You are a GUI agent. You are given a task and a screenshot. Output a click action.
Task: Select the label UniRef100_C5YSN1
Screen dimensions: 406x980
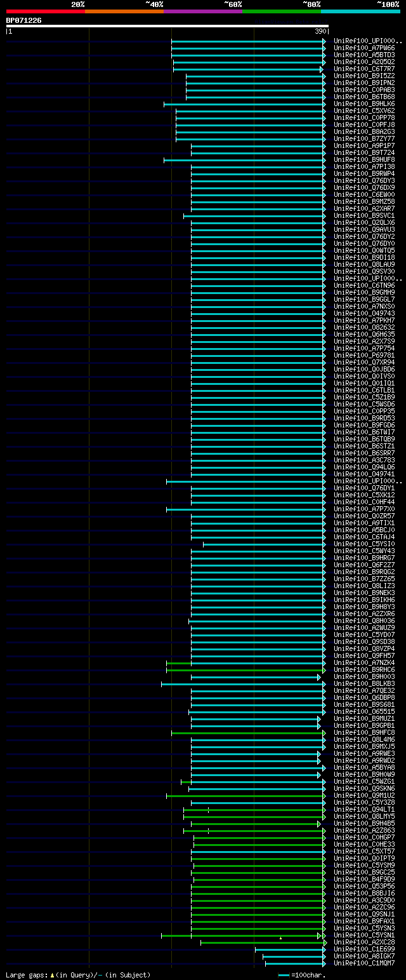coord(364,936)
